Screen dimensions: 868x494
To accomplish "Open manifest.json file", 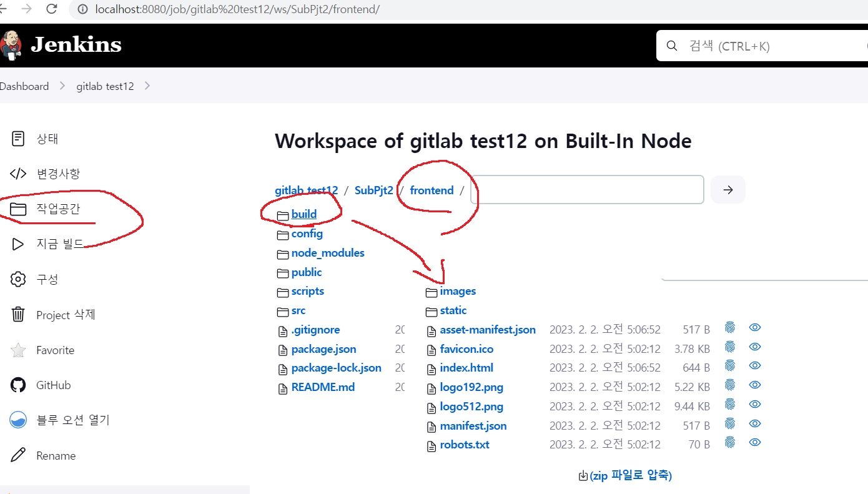I will [473, 426].
